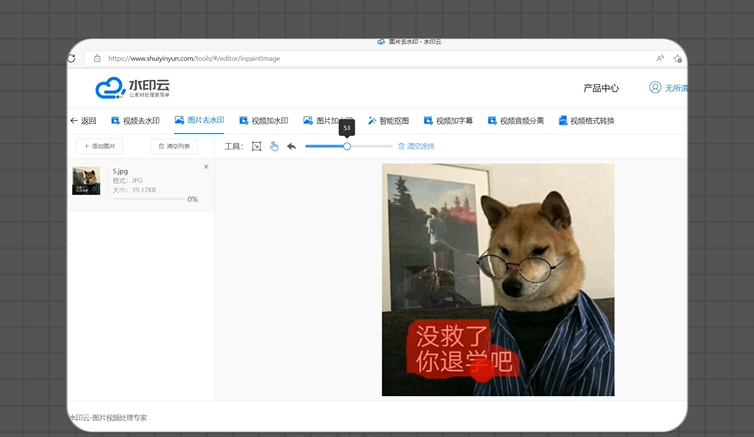Click the 清空涂抹 link
Viewport: 754px width, 437px height.
coord(416,146)
